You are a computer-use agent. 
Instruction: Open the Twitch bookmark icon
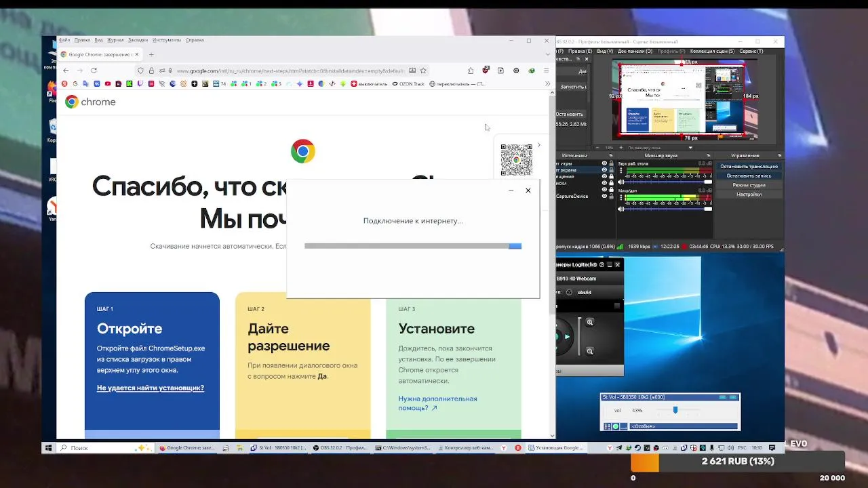pyautogui.click(x=140, y=84)
